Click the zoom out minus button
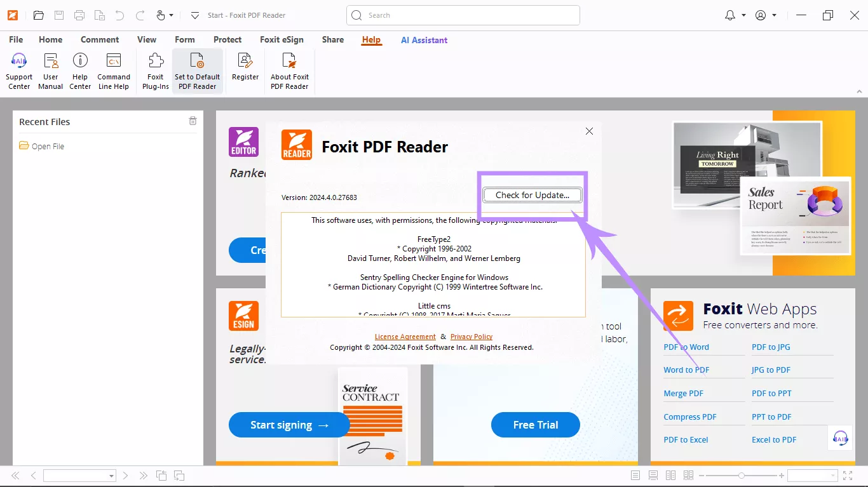This screenshot has height=487, width=868. [702, 476]
